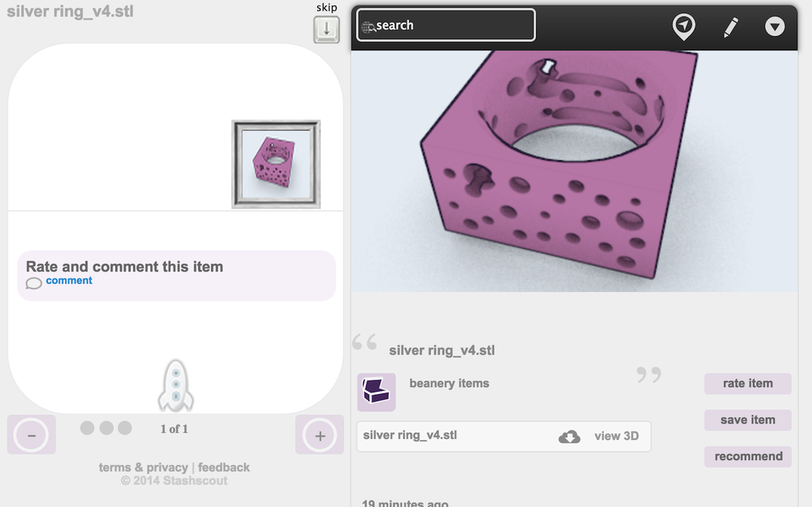Click the plus button
The height and width of the screenshot is (507, 812).
point(319,435)
